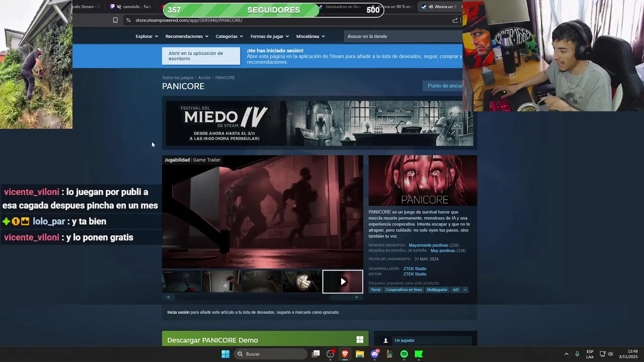Click the PANICORE game cover image
This screenshot has height=362, width=644.
click(423, 180)
